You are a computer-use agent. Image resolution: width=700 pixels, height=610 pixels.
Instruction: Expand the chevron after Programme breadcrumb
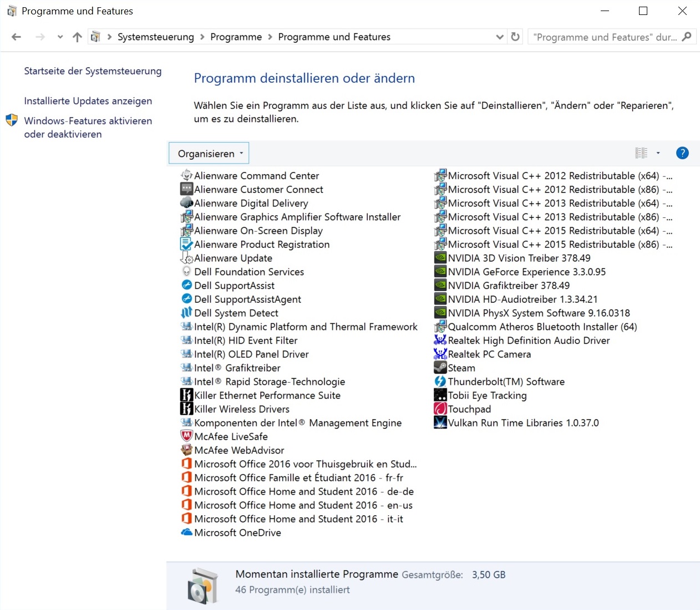coord(270,37)
